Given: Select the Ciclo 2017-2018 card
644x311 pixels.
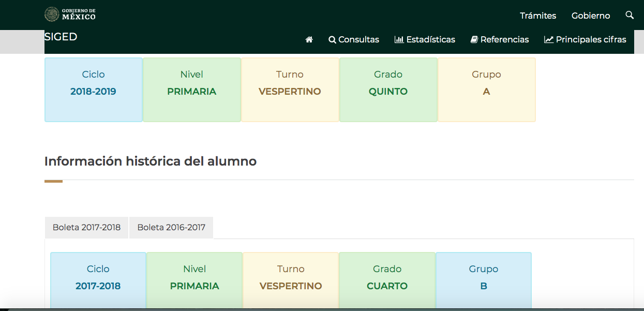Looking at the screenshot, I should [98, 280].
